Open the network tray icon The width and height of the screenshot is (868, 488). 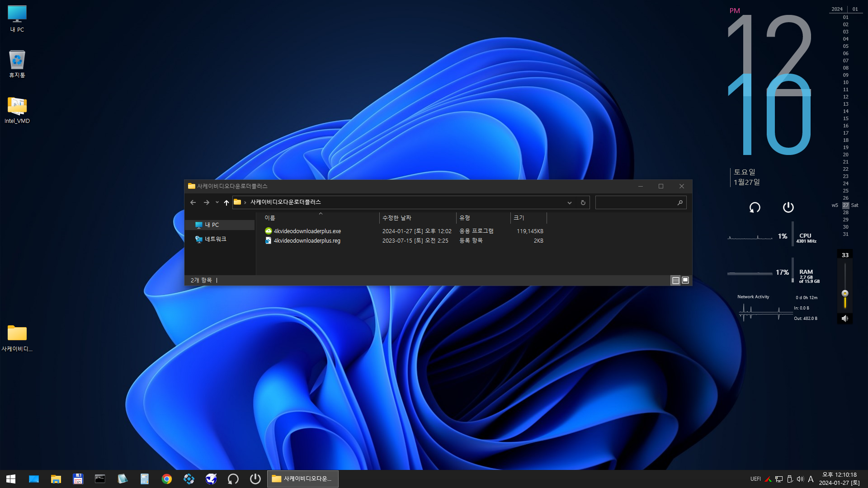779,479
